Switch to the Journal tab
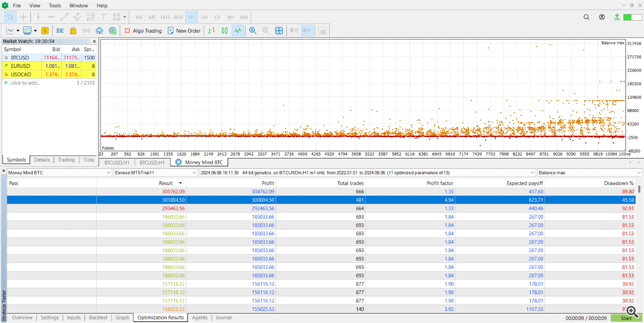Screen dimensions: 644x323 tap(223, 318)
